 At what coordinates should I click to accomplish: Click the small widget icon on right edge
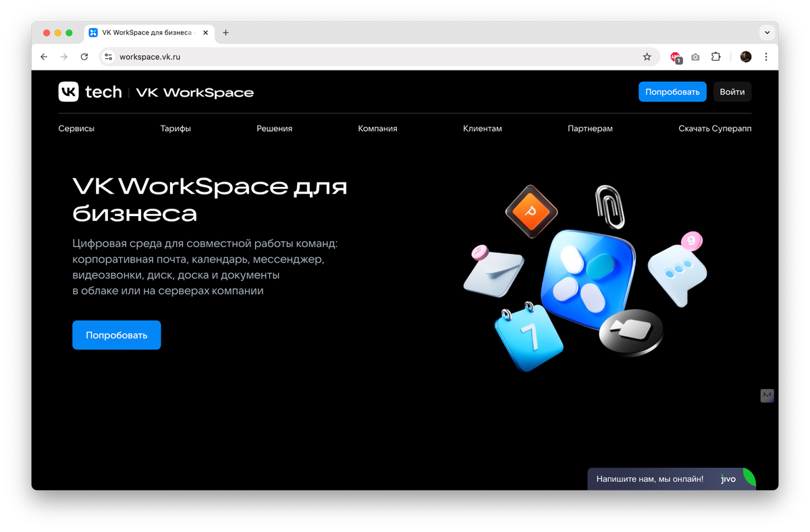pyautogui.click(x=767, y=396)
